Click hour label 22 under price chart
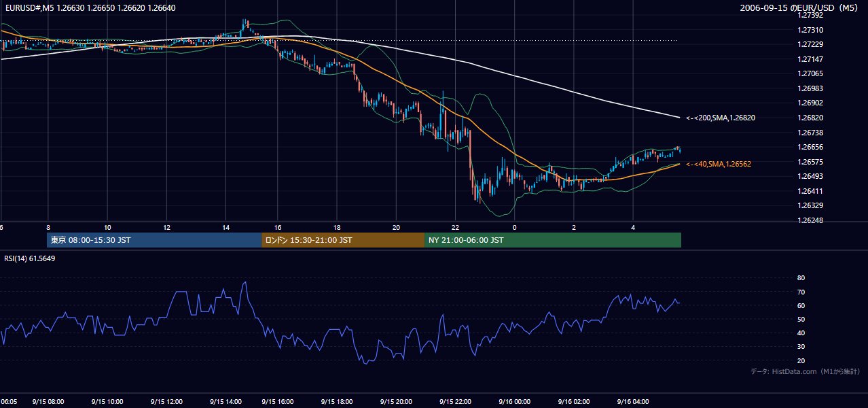Screen dimensions: 868x408 456,227
